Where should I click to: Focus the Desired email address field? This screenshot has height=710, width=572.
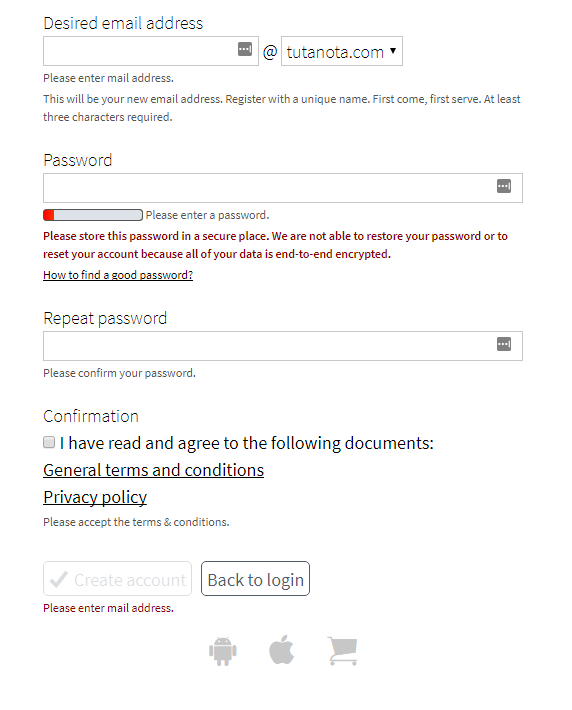(151, 51)
